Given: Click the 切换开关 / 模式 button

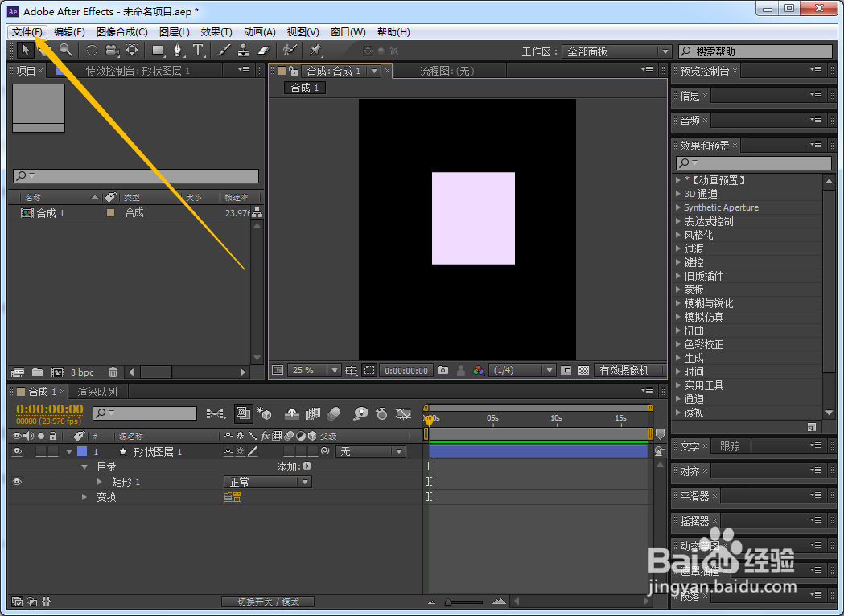Looking at the screenshot, I should [268, 602].
